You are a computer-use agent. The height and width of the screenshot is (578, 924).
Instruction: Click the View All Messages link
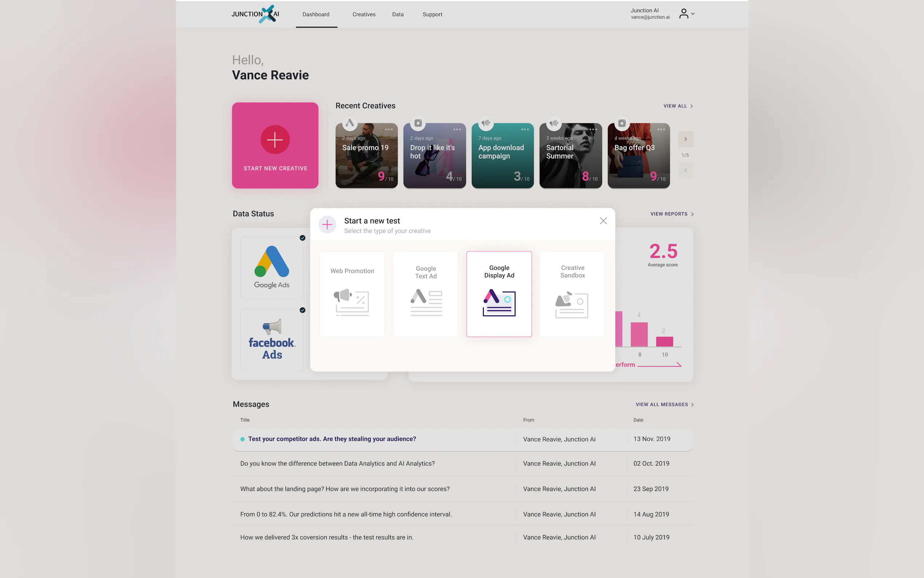pyautogui.click(x=664, y=404)
